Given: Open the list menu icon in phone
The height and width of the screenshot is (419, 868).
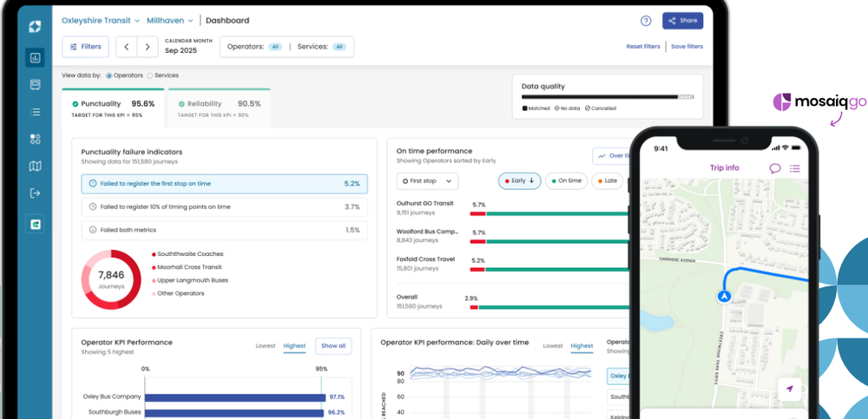Looking at the screenshot, I should point(795,168).
